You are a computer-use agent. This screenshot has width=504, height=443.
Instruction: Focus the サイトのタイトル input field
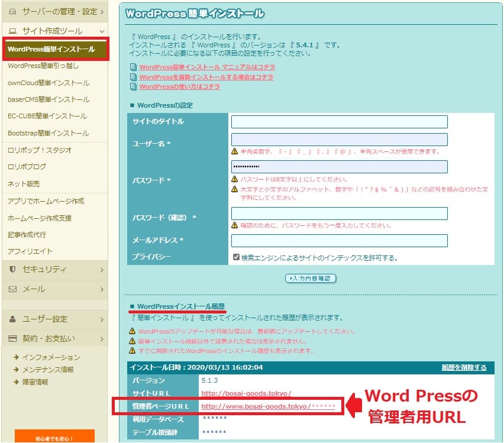(340, 122)
